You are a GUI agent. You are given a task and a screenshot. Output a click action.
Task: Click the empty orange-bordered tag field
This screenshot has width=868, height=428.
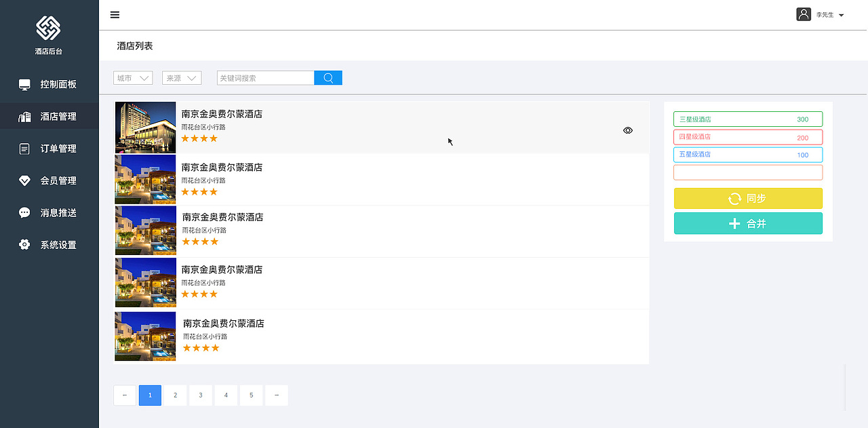point(748,172)
